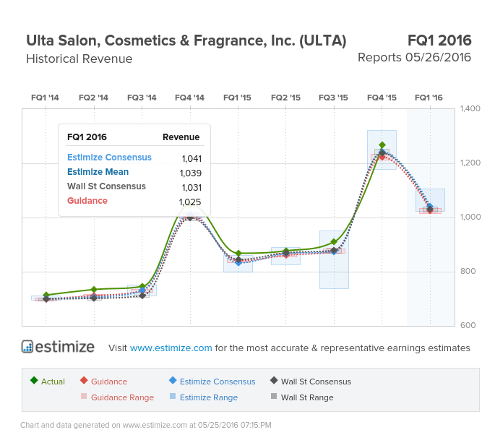Click the FQ1 2016 heading at top right
Viewport: 495px width, 448px height.
point(439,40)
